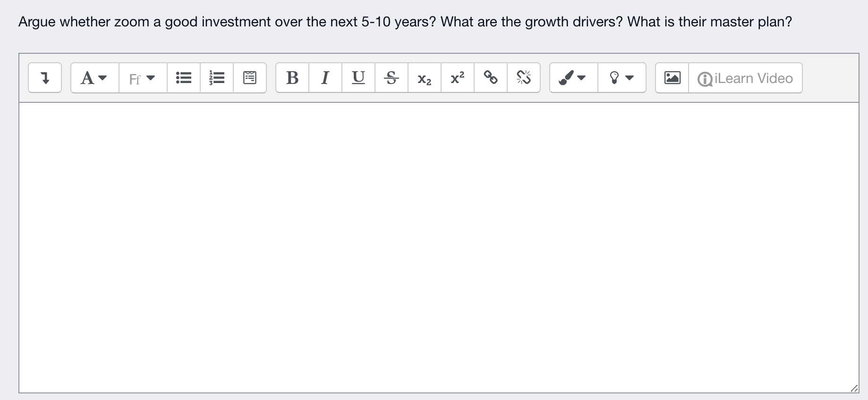Apply superscript formatting
The height and width of the screenshot is (400, 868).
tap(458, 78)
